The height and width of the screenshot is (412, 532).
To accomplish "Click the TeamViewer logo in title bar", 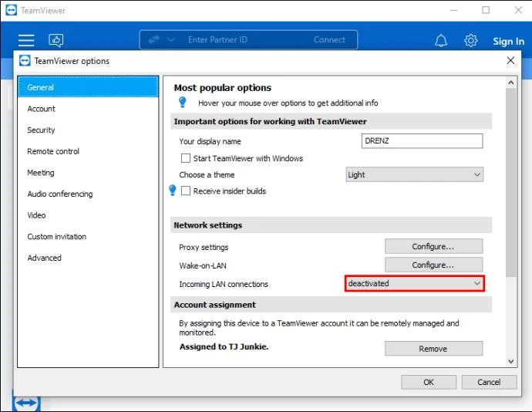I will coord(12,10).
